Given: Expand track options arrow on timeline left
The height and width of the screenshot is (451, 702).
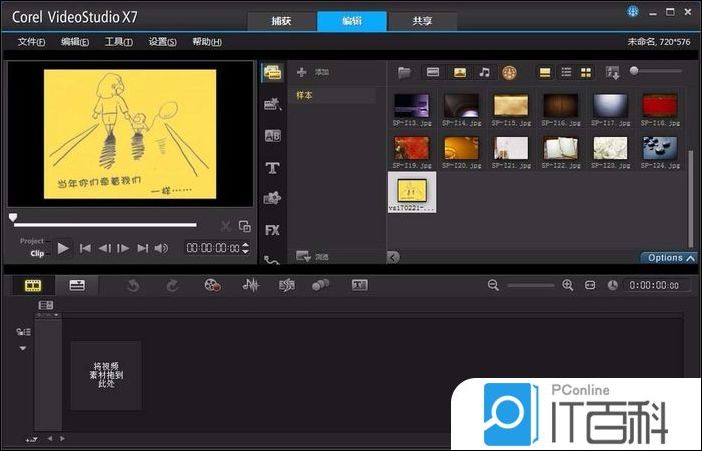Looking at the screenshot, I should point(22,348).
